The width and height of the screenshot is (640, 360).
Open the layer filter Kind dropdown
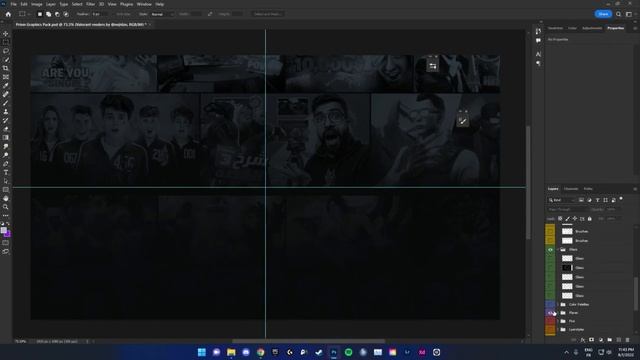561,200
